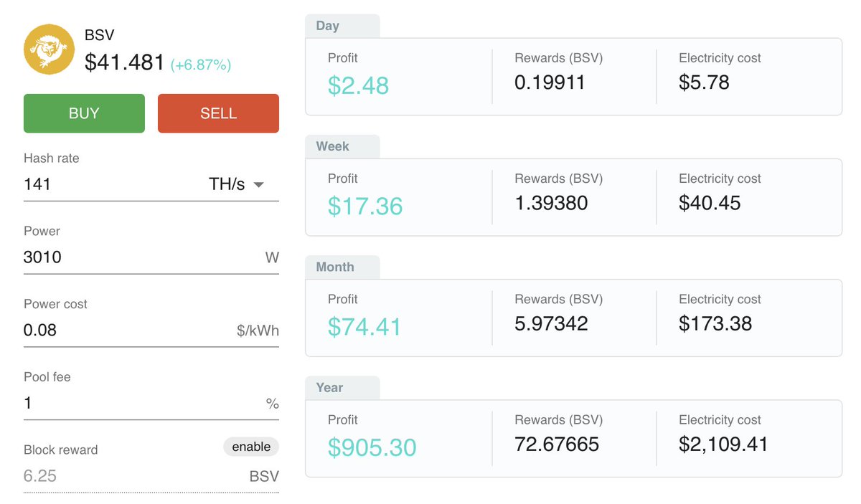This screenshot has height=504, width=861.
Task: Click the BSV unit beside block reward
Action: tap(264, 477)
